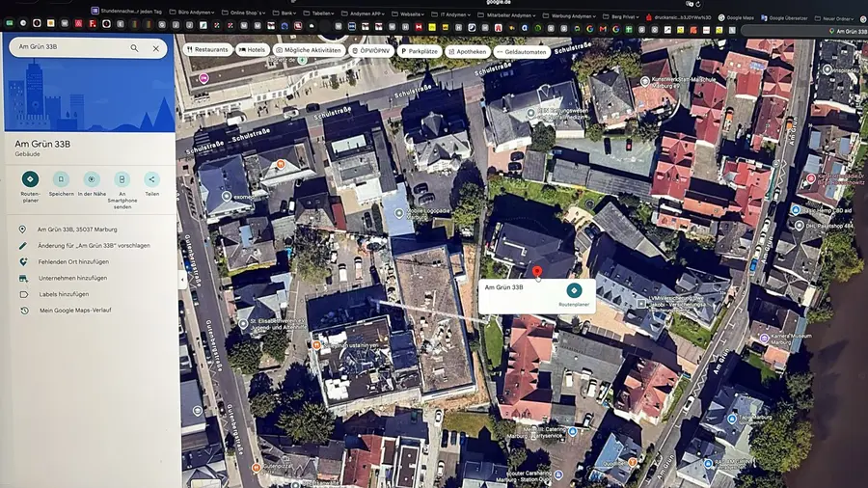Select the ÖPV/ÖPNV filter chip
868x488 pixels.
coord(371,51)
